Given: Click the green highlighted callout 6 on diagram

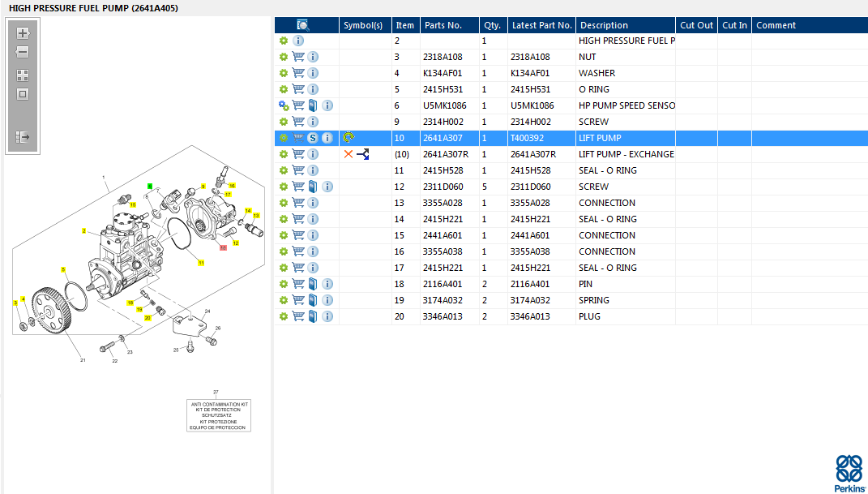Looking at the screenshot, I should click(x=149, y=186).
